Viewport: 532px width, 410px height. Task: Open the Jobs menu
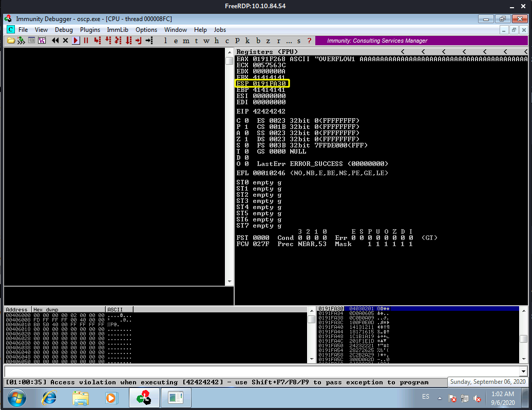pyautogui.click(x=219, y=29)
